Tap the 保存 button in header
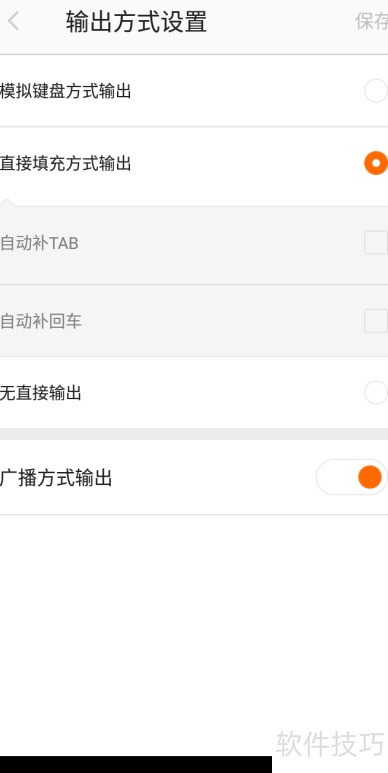This screenshot has height=773, width=388. pos(371,22)
